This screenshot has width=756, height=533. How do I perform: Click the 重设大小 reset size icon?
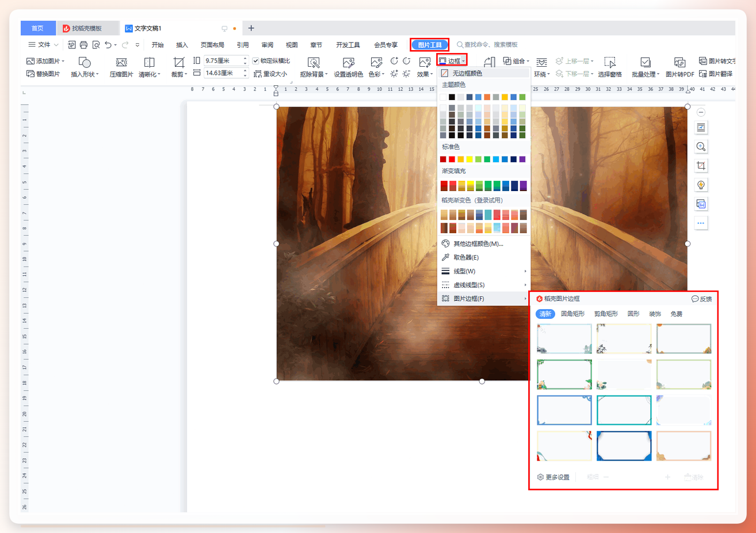258,74
